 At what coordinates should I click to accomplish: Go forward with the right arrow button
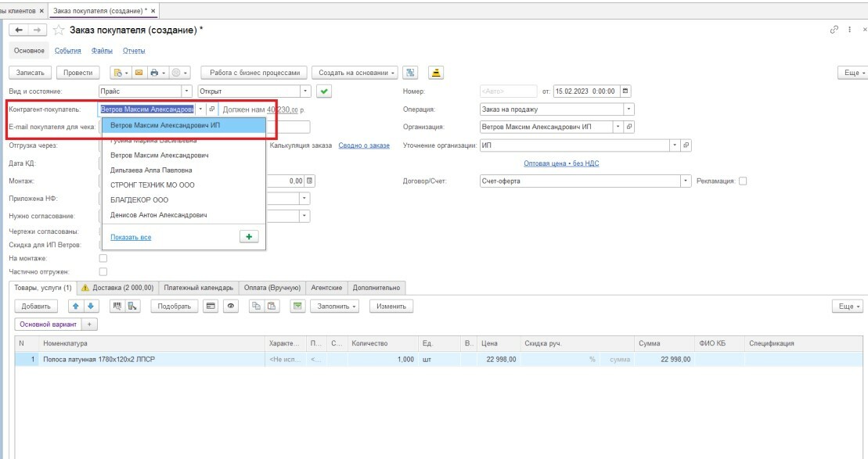pyautogui.click(x=37, y=30)
